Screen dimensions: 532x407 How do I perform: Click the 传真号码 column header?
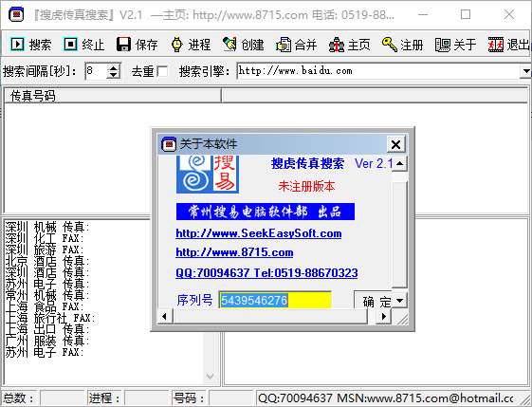tap(112, 96)
